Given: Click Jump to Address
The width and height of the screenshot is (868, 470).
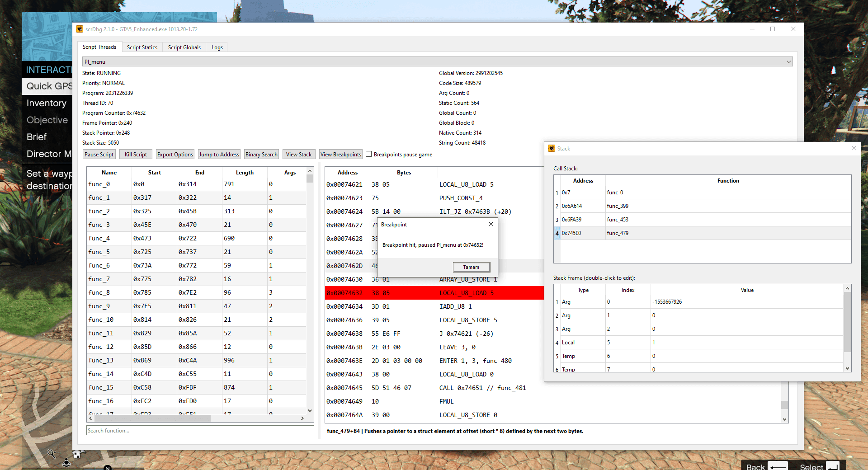Looking at the screenshot, I should tap(219, 154).
